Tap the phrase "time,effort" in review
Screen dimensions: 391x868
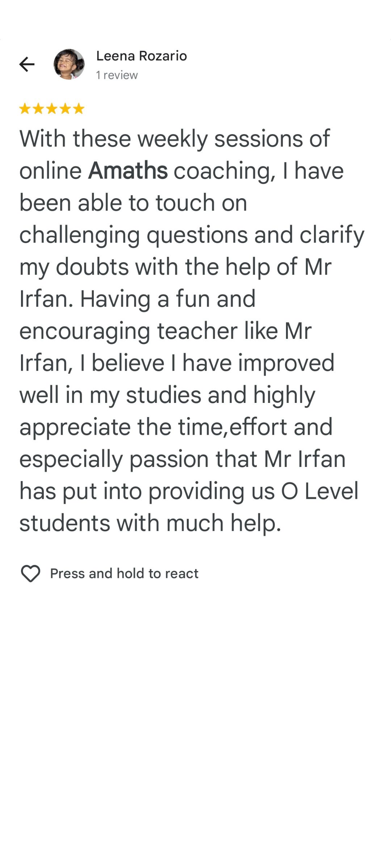pos(234,427)
